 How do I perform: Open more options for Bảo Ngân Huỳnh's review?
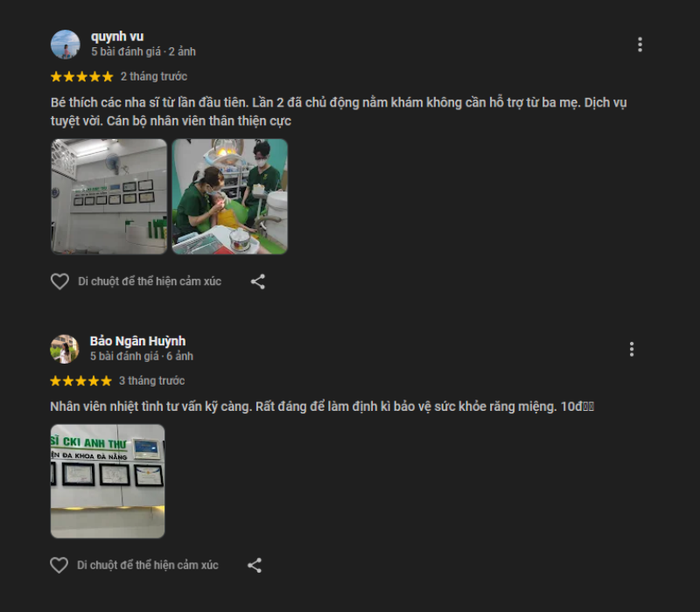(x=631, y=349)
